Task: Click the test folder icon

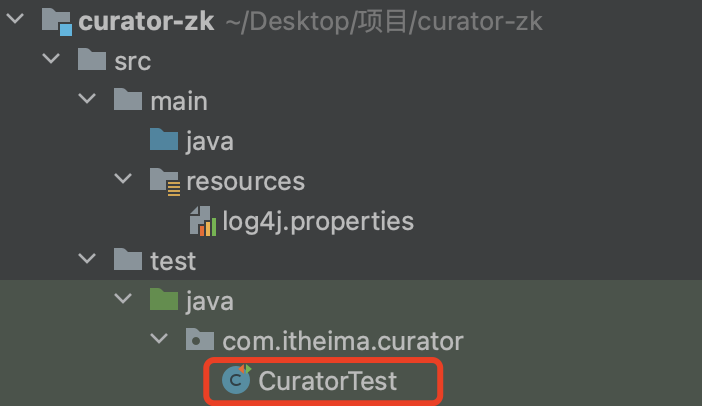Action: click(x=128, y=261)
